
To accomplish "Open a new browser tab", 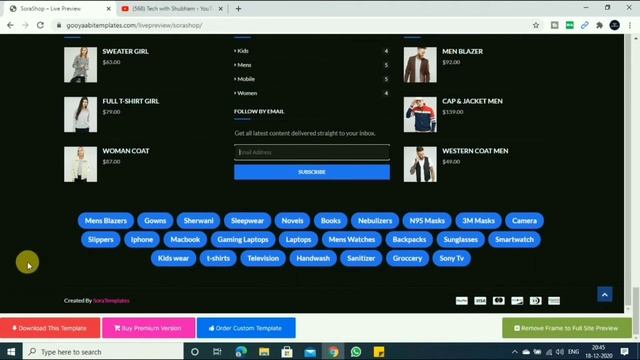I will point(238,9).
